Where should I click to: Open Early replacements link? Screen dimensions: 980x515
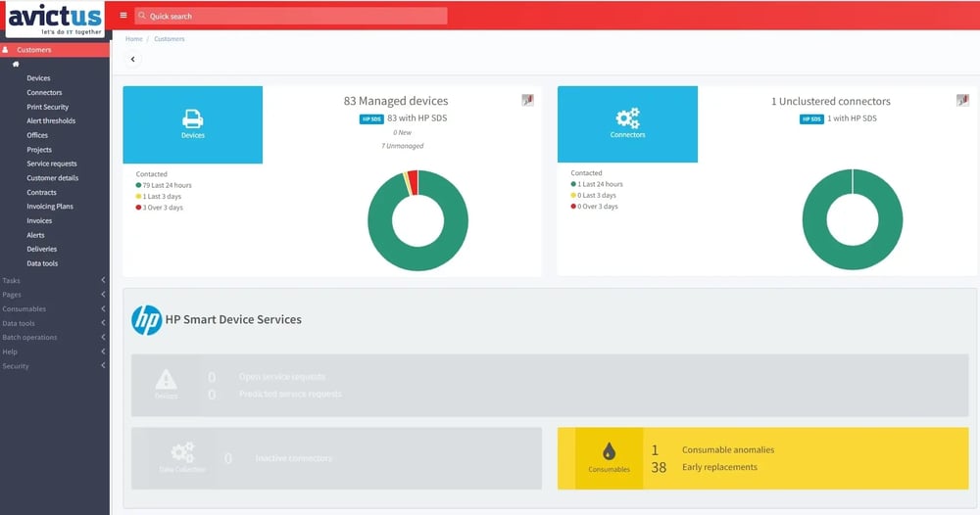719,467
